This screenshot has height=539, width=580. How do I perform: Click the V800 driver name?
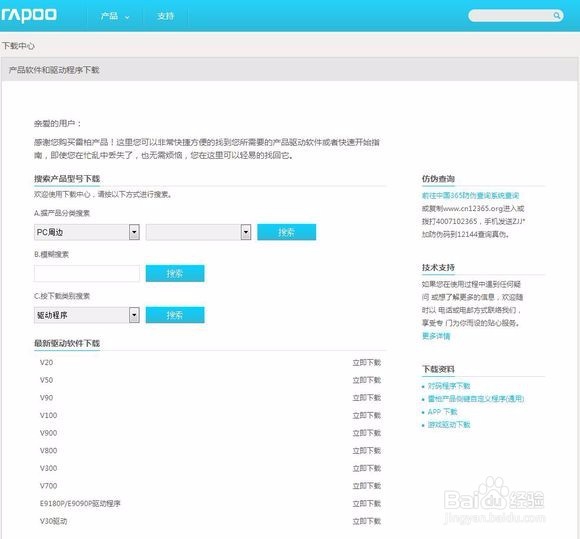point(48,451)
